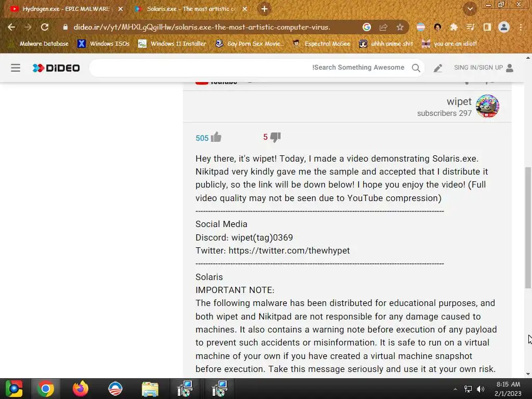Screen dimensions: 532x399
Task: Open the Dideo hamburger menu
Action: [16, 68]
